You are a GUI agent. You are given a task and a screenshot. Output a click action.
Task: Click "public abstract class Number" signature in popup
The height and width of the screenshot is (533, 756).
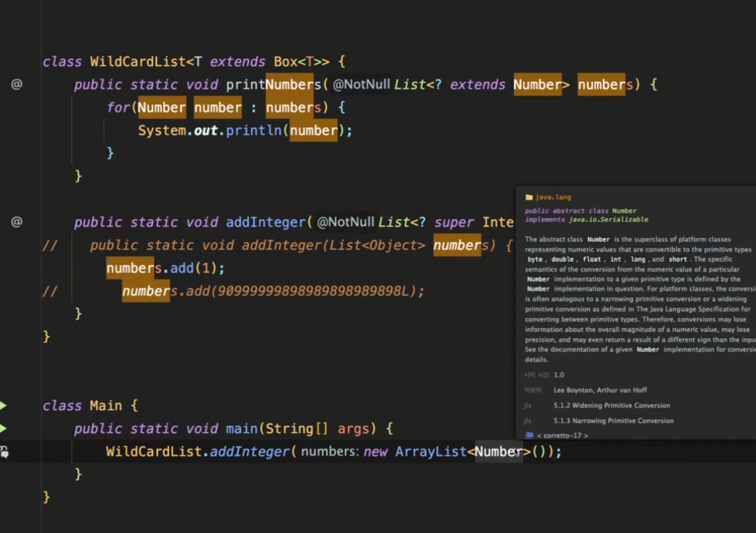pyautogui.click(x=580, y=211)
